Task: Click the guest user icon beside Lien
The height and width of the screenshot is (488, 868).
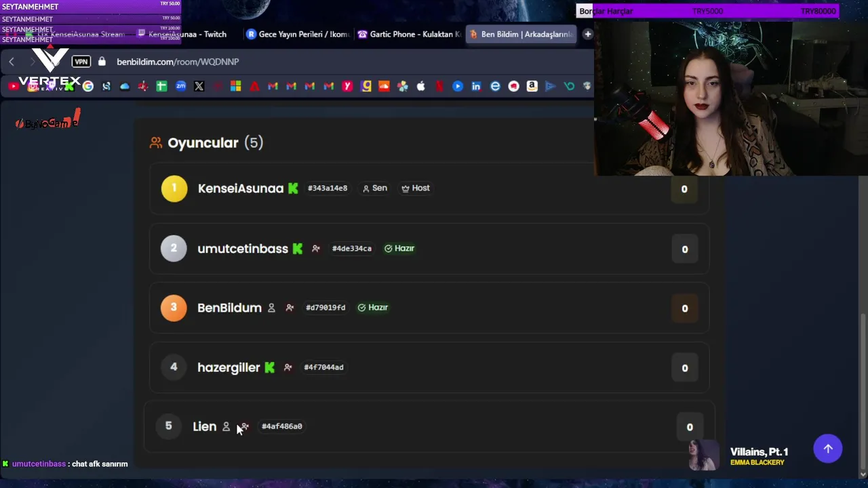Action: [226, 426]
